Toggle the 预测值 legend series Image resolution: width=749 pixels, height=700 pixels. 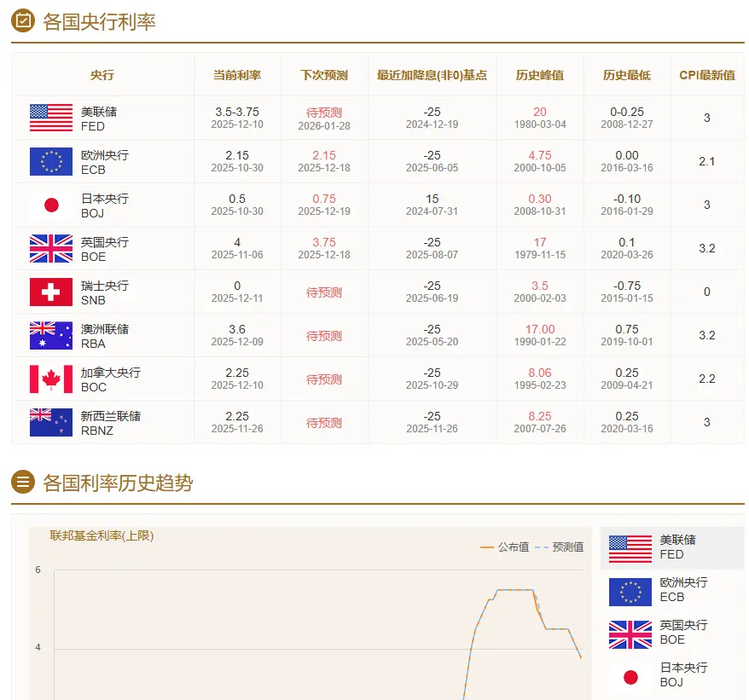[560, 547]
